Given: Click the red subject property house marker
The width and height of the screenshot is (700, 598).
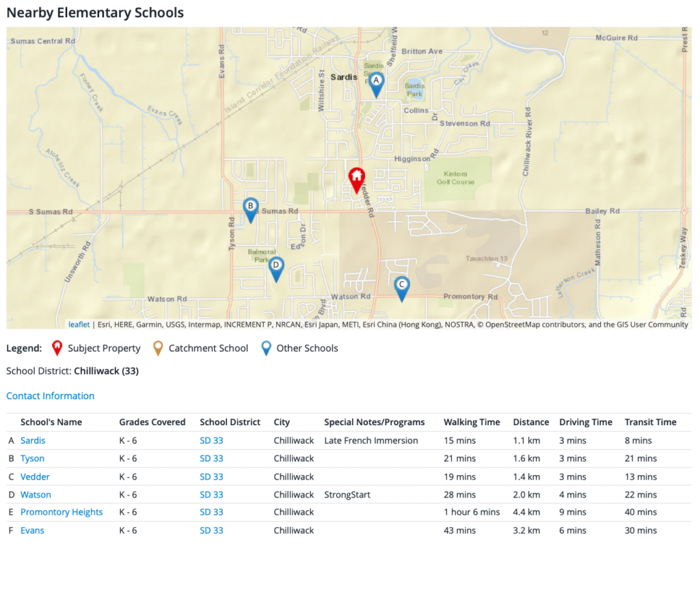Looking at the screenshot, I should tap(356, 179).
